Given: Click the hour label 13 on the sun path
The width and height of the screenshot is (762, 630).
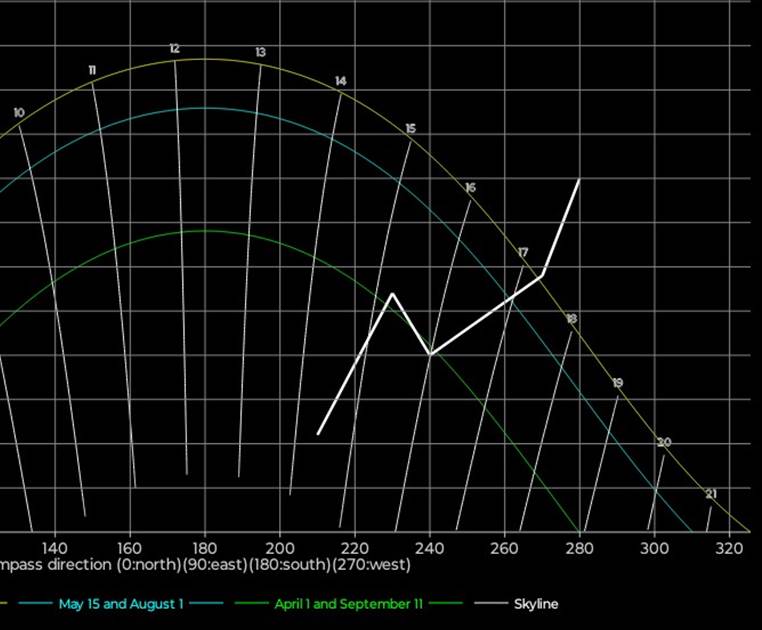Looking at the screenshot, I should (x=260, y=52).
